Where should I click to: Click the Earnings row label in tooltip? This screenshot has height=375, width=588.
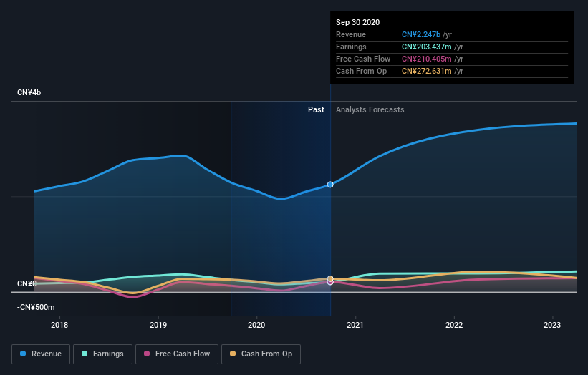[x=351, y=47]
